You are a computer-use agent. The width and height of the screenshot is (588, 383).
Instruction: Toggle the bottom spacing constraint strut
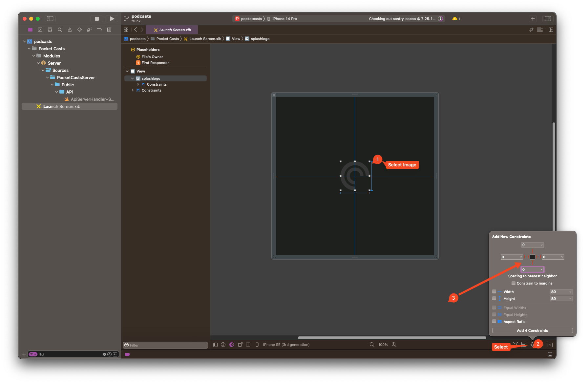click(533, 263)
